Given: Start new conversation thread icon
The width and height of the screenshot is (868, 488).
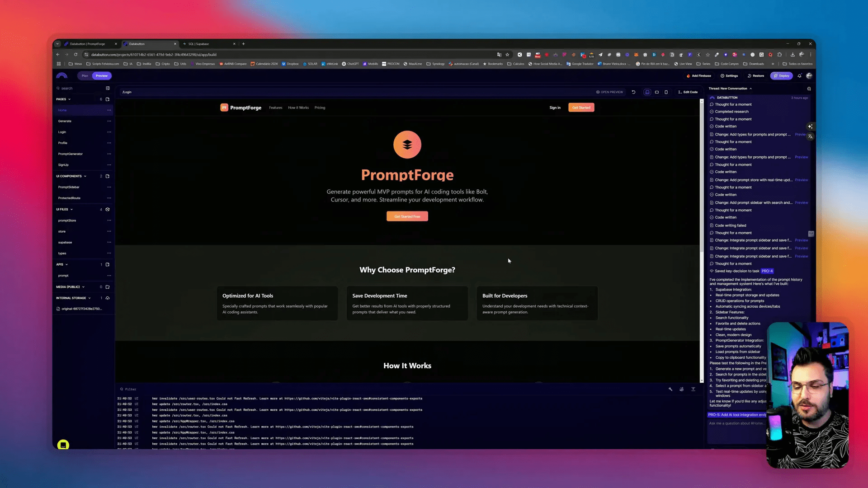Looking at the screenshot, I should tap(809, 89).
